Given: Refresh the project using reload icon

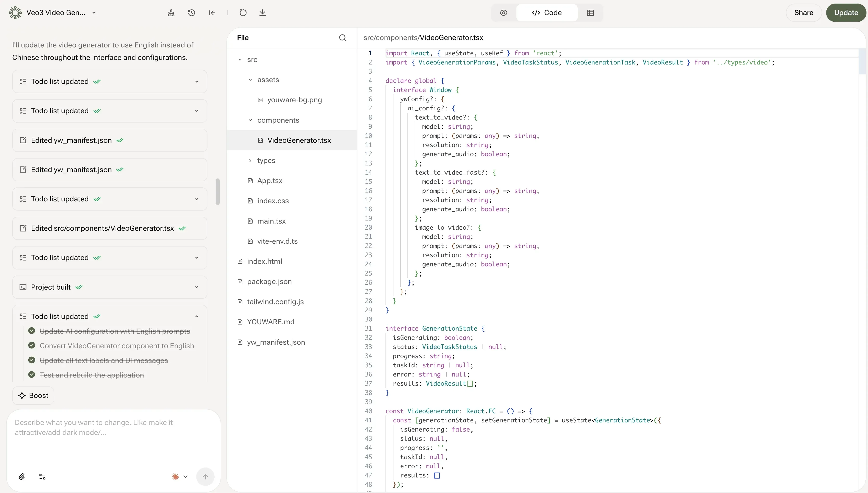Looking at the screenshot, I should 243,12.
